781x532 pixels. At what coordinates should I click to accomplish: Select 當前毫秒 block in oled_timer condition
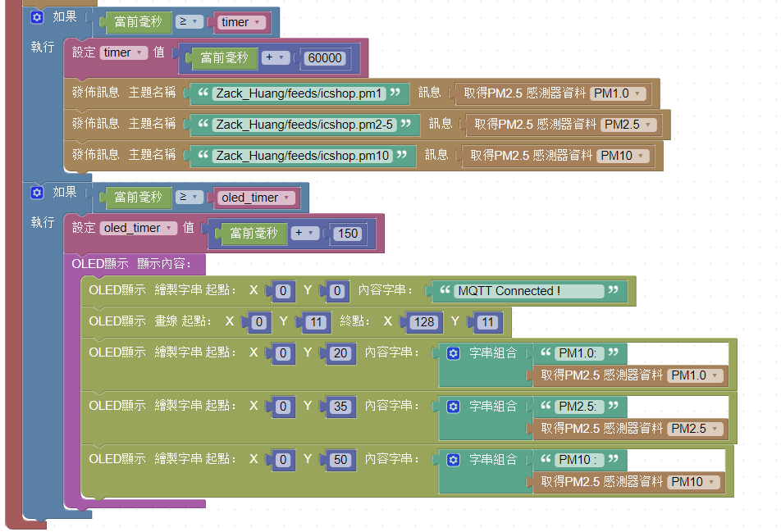[138, 198]
